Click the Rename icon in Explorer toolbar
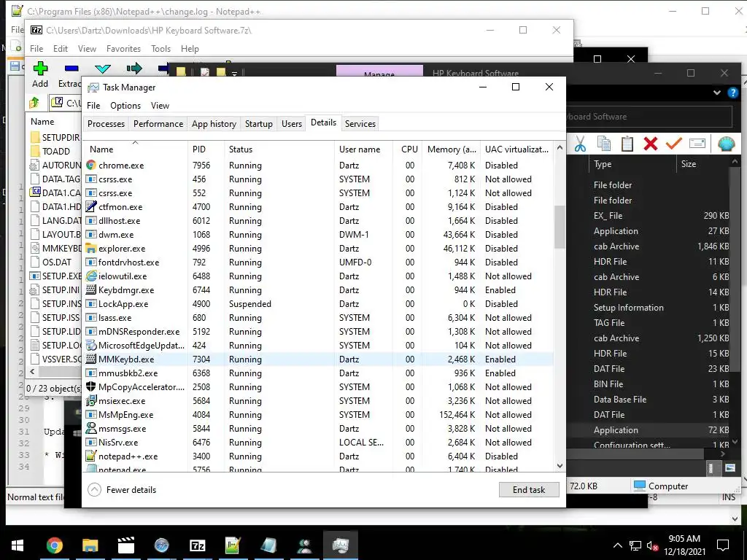The image size is (747, 560). coord(697,144)
